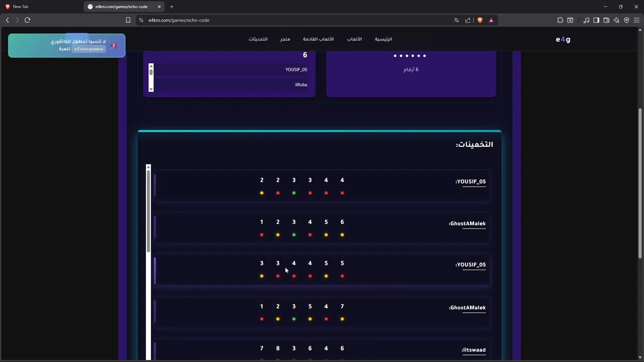Viewport: 644px width, 362px height.
Task: Click the YOUSIF_05 name on 334455 guess
Action: (x=470, y=265)
